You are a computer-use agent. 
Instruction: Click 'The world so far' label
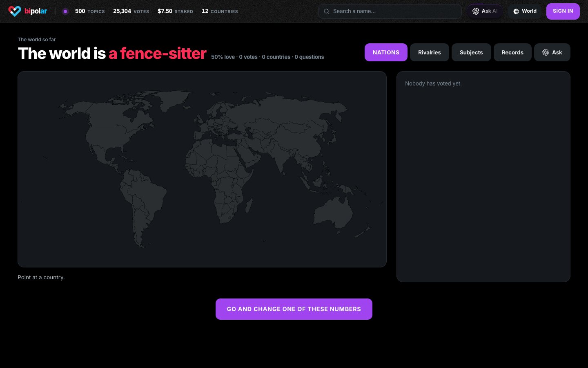[37, 40]
